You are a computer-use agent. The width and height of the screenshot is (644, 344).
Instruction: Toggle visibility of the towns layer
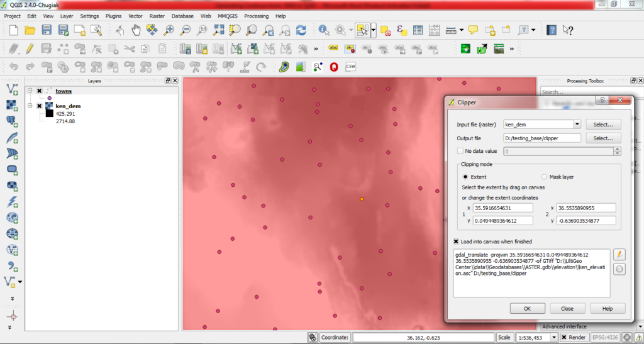pos(40,91)
